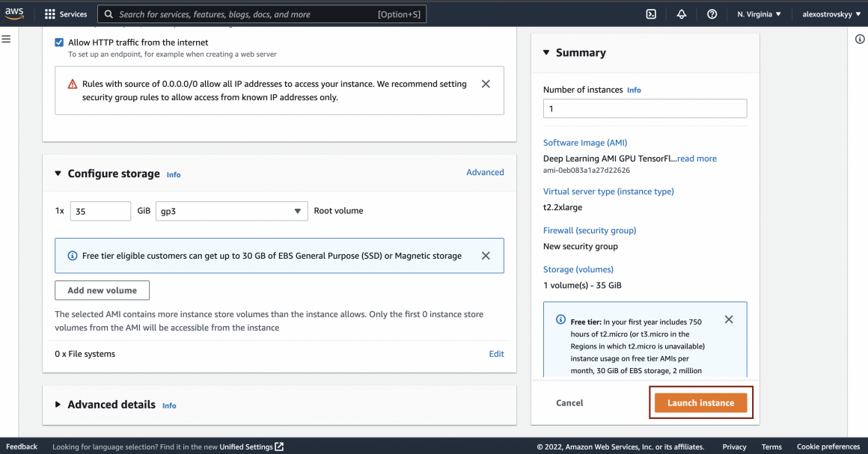Screen dimensions: 868x454
Task: Close the free tier EBS storage notice
Action: [x=486, y=256]
